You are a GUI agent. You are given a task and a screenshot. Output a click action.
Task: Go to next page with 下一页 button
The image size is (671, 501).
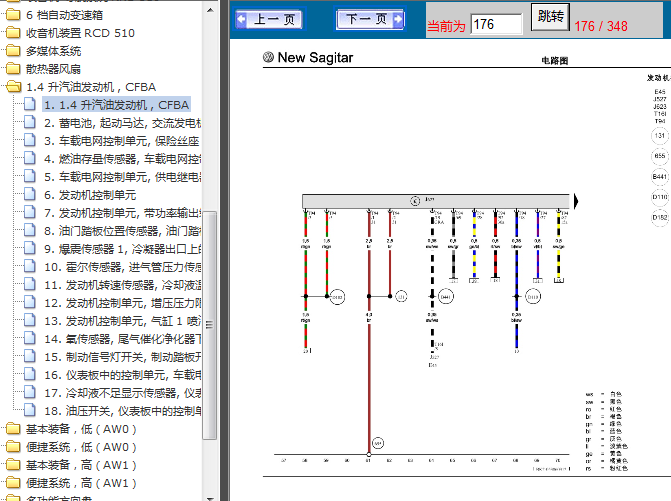[370, 19]
